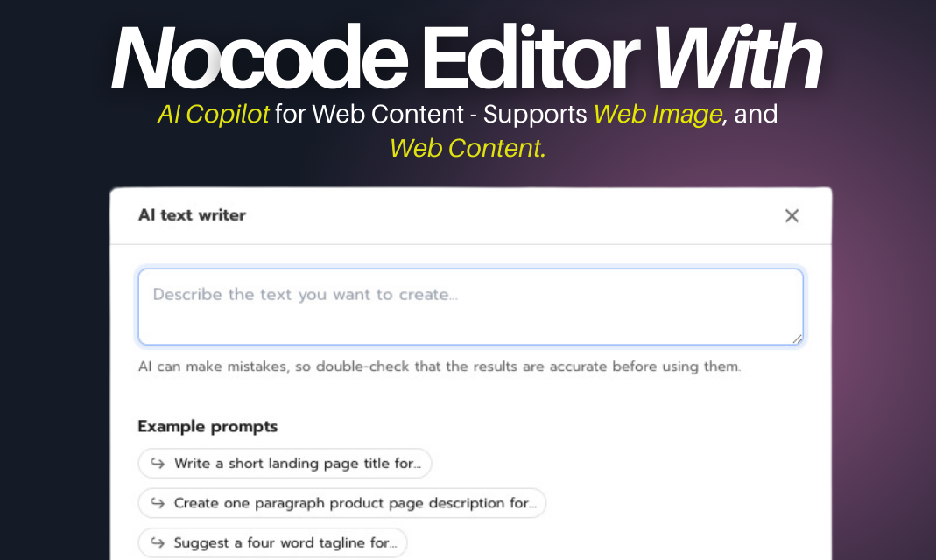
Task: Select 'Create one paragraph product page description for...' prompt
Action: coord(342,503)
